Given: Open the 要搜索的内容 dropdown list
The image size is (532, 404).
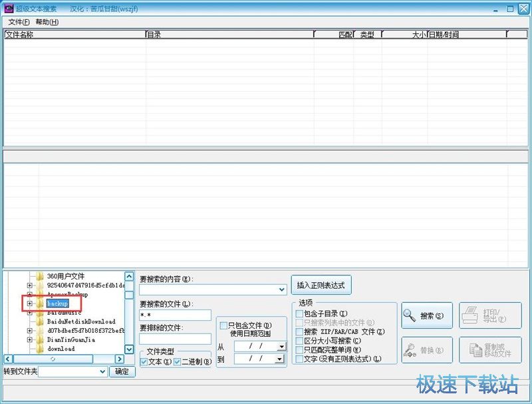Looking at the screenshot, I should point(281,290).
